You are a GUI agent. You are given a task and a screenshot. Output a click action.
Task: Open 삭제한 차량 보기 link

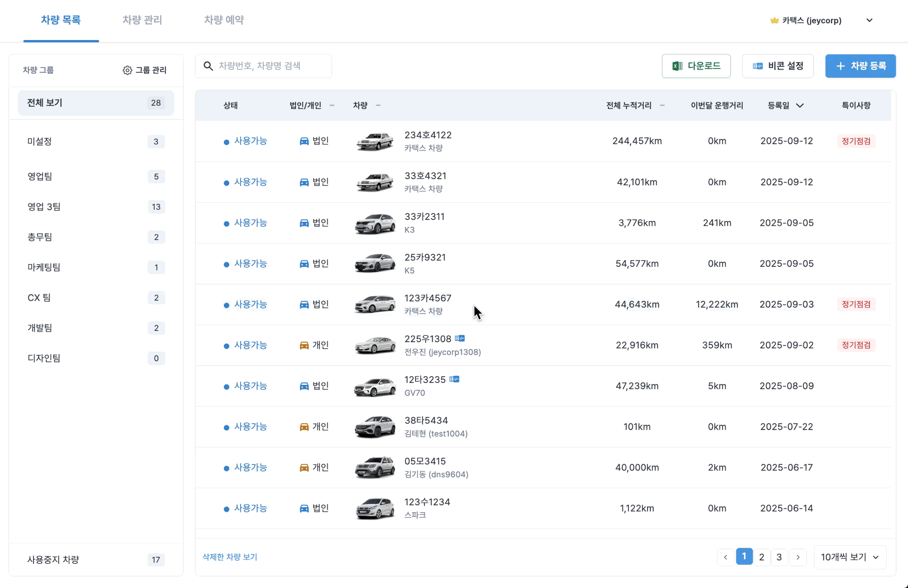coord(230,557)
